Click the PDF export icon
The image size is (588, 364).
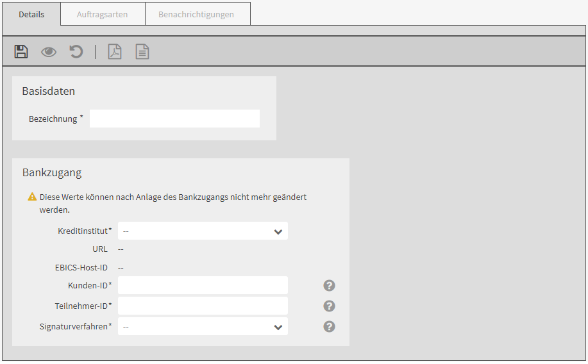(x=115, y=52)
